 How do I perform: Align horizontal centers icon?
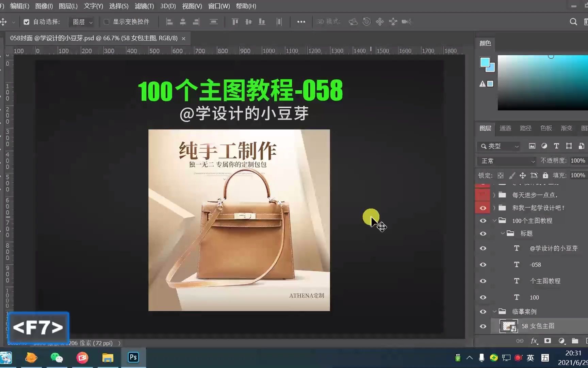point(183,22)
